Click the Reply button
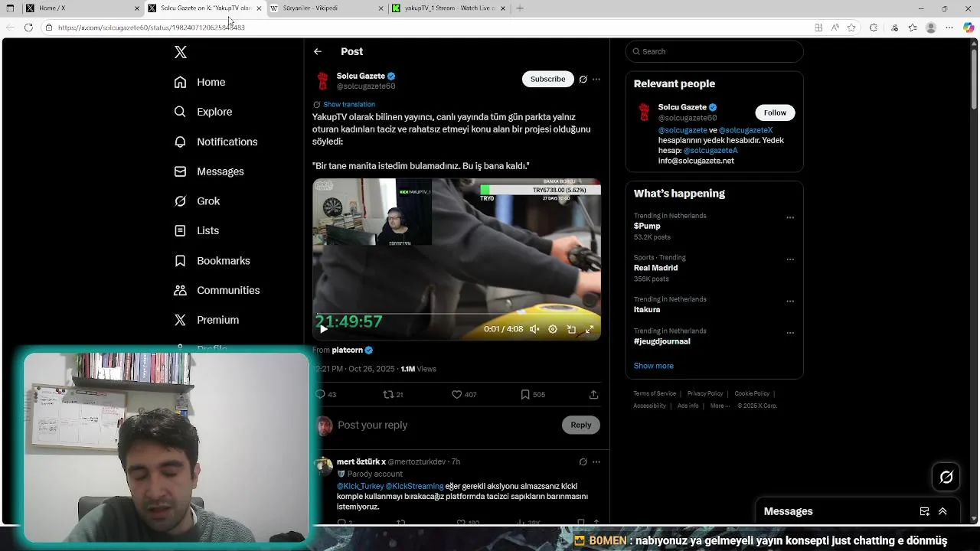 click(x=581, y=425)
